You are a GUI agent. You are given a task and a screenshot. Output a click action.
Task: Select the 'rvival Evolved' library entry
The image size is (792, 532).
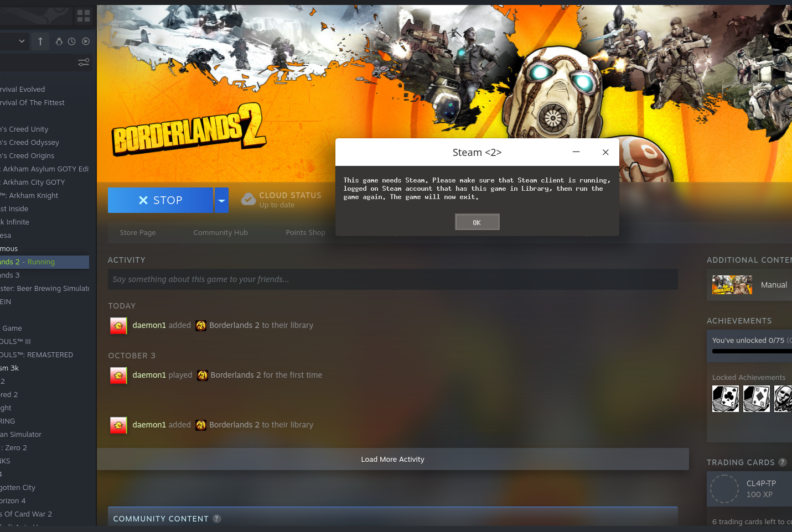pyautogui.click(x=44, y=89)
